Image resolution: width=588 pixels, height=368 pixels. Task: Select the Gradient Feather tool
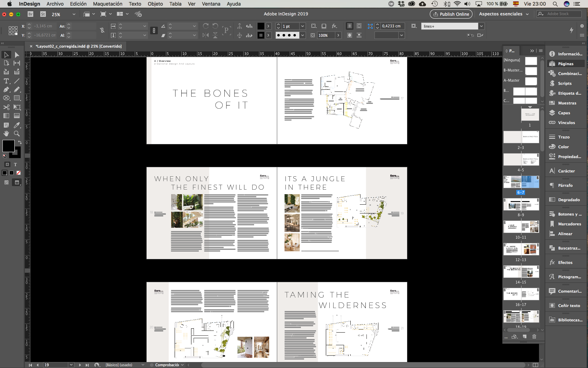pos(17,116)
